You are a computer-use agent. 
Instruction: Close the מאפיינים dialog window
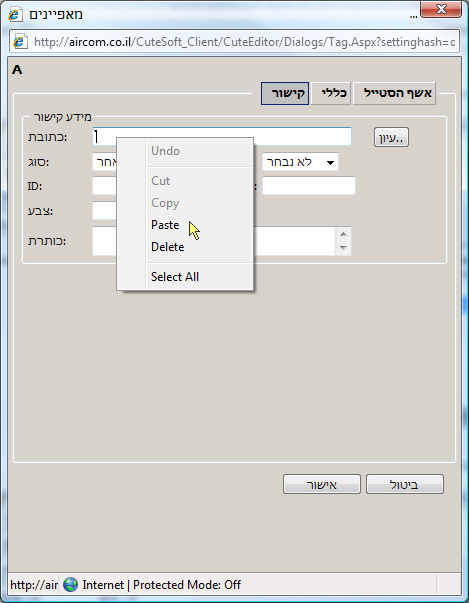click(441, 9)
